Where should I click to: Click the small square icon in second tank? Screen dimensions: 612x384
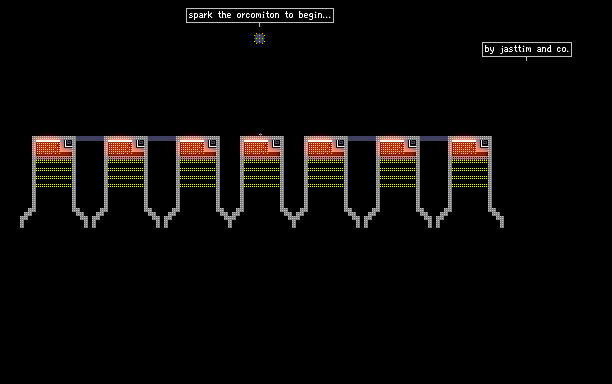[141, 143]
